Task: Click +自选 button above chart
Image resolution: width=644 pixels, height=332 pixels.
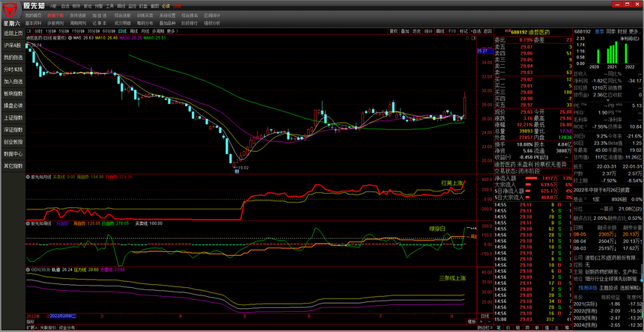Action: [476, 31]
